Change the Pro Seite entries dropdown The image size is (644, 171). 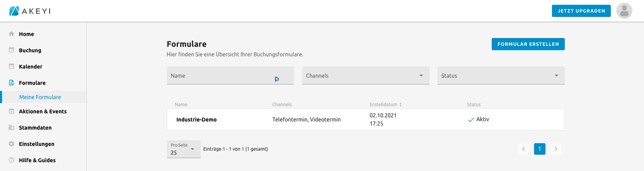coord(183,149)
